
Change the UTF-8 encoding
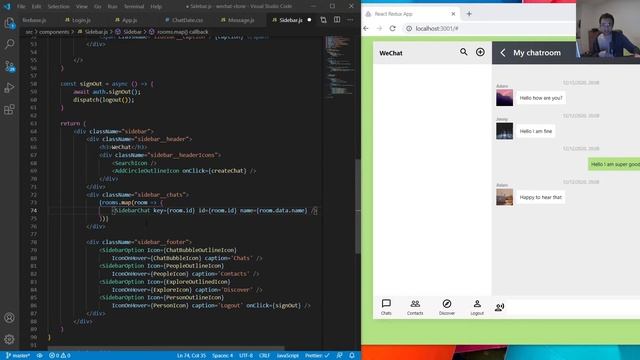point(246,356)
